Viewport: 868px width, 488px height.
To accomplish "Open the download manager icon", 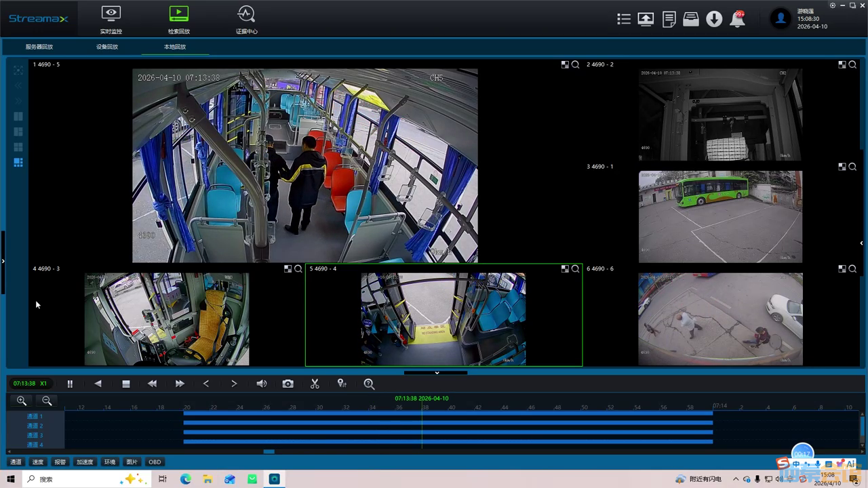I will tap(714, 19).
